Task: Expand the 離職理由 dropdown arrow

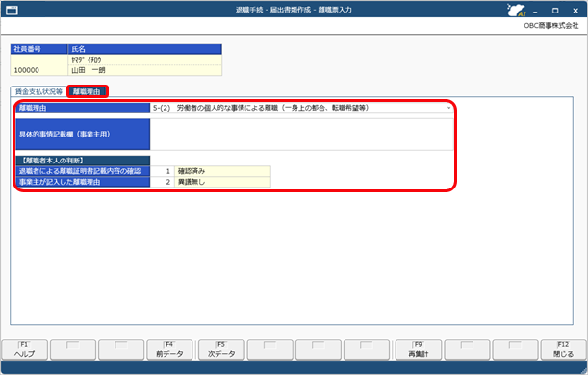Action: click(448, 108)
